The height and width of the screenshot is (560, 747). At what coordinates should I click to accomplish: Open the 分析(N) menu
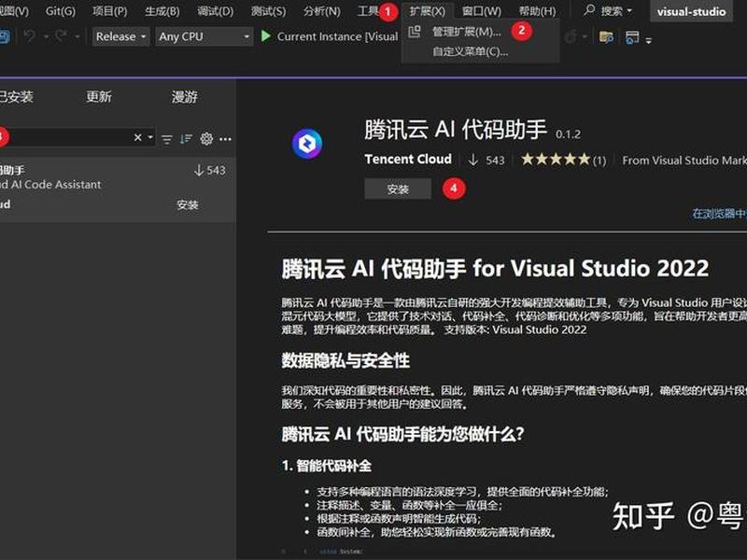point(321,11)
